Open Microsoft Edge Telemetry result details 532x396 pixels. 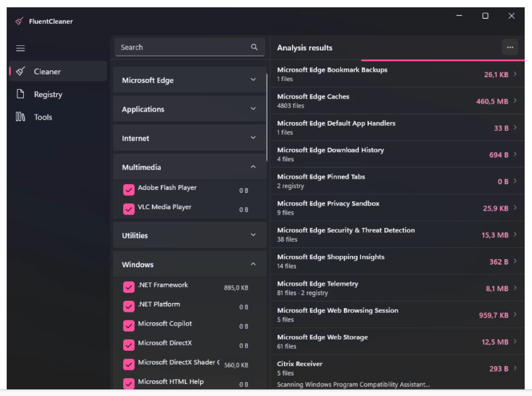392,288
